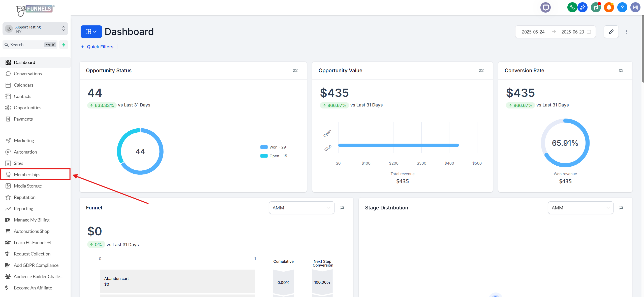Open Reputation from the sidebar
This screenshot has width=644, height=297.
click(x=35, y=197)
